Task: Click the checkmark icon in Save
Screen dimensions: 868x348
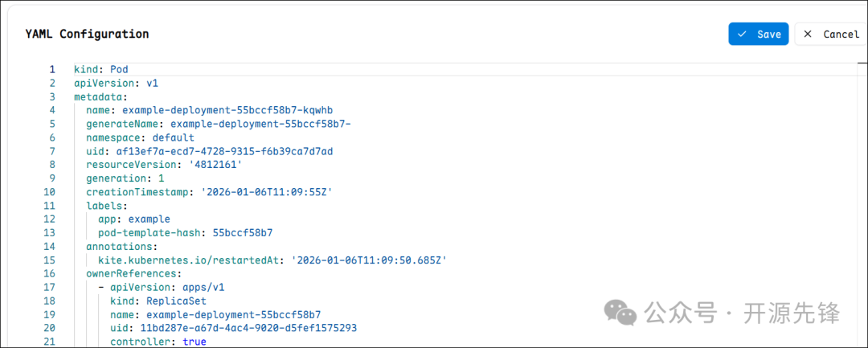Action: click(743, 34)
